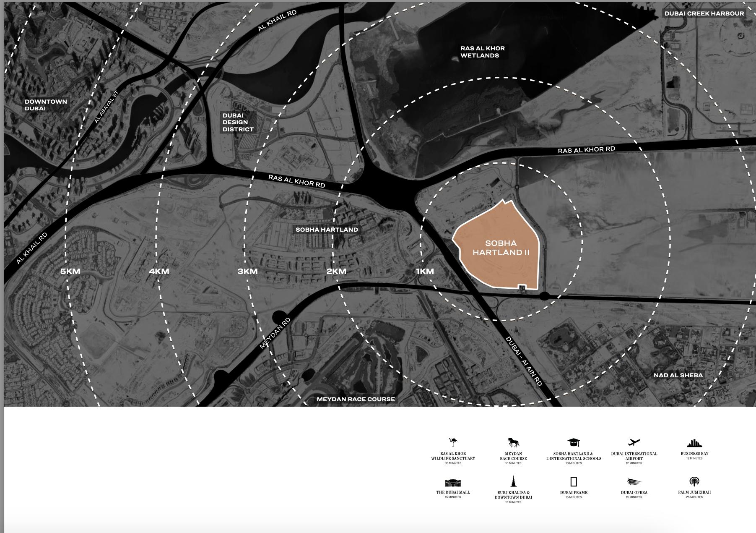
Task: Click 'RAS AL KHOR WILDLIFE SANCTUARY' legend text
Action: pyautogui.click(x=453, y=456)
